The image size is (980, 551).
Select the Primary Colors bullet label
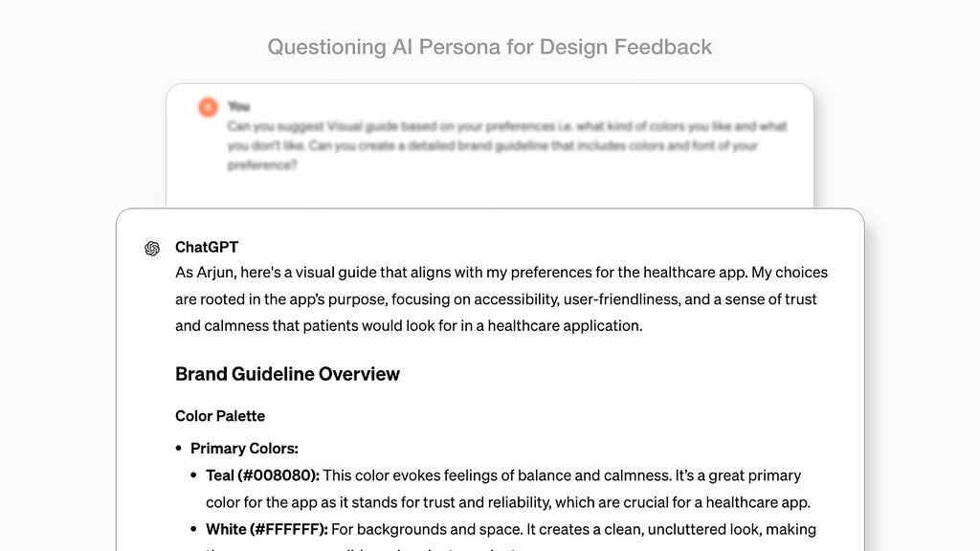click(244, 449)
